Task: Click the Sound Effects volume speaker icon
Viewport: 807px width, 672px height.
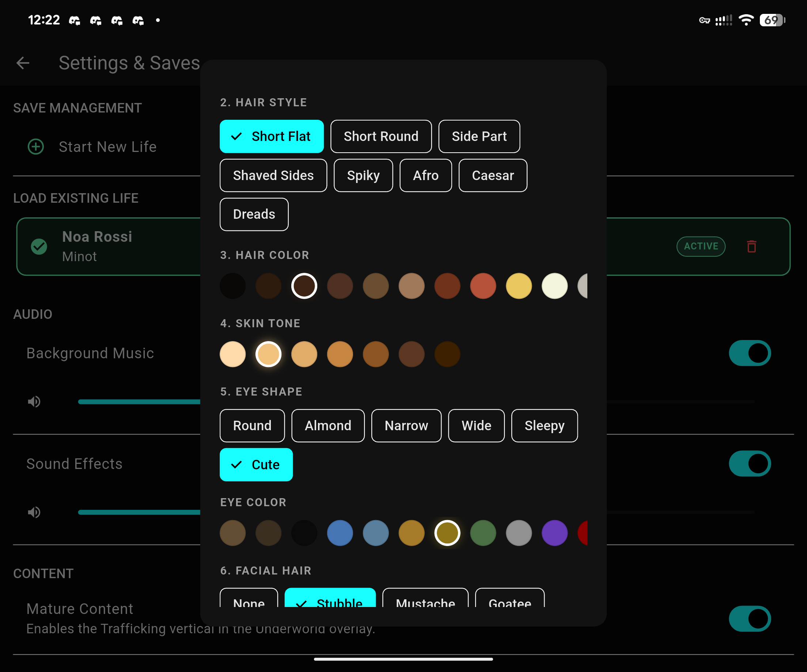Action: click(x=34, y=512)
